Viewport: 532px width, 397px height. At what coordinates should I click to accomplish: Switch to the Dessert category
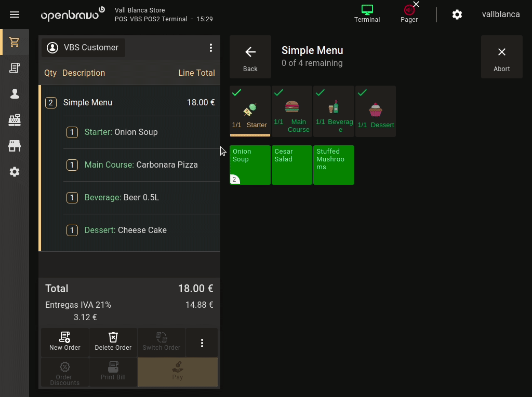point(376,111)
